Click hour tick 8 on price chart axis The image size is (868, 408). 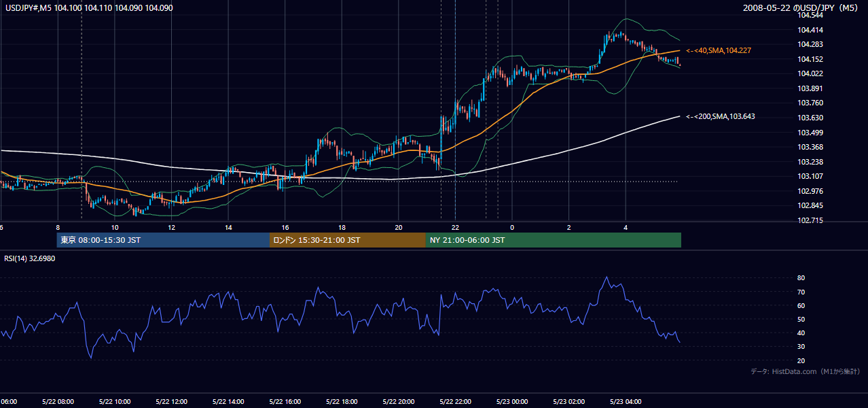58,227
